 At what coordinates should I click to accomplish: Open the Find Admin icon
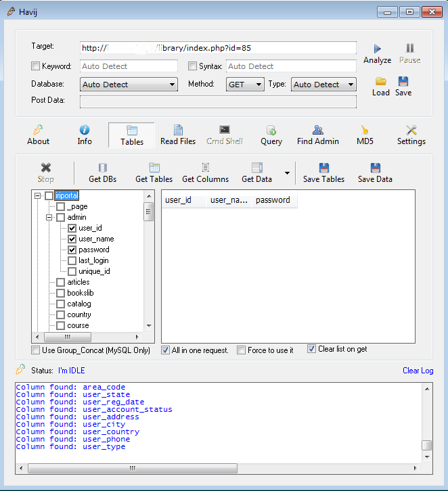point(317,130)
